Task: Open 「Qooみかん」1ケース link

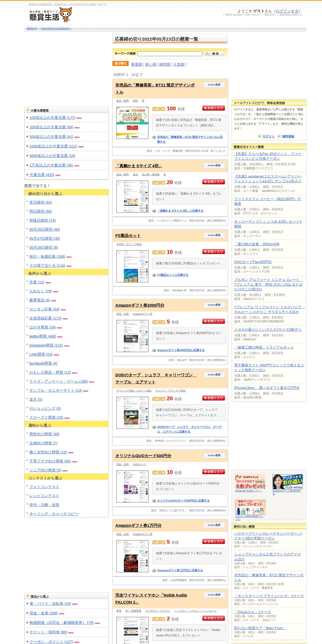Action: pos(253,612)
